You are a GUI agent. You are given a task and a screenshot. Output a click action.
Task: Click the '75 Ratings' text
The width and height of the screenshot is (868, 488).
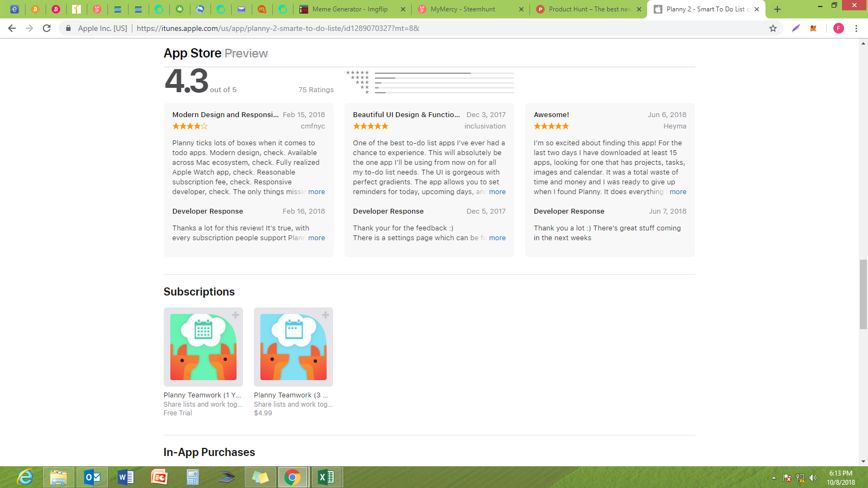[x=316, y=90]
